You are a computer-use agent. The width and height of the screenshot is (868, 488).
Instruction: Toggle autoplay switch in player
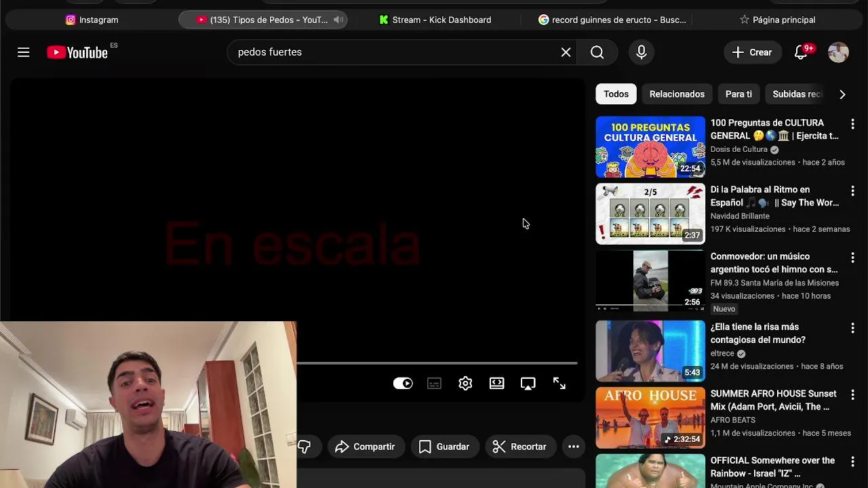[403, 384]
